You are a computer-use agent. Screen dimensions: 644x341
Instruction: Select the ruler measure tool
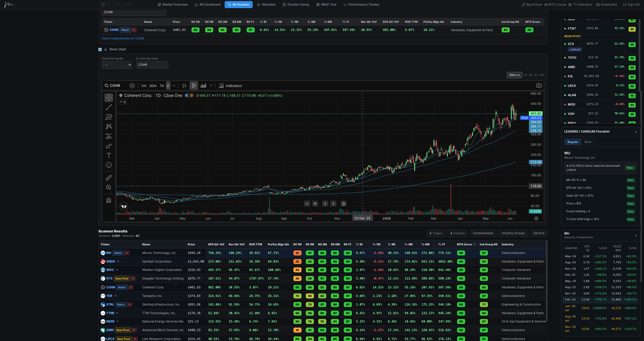coord(109,178)
